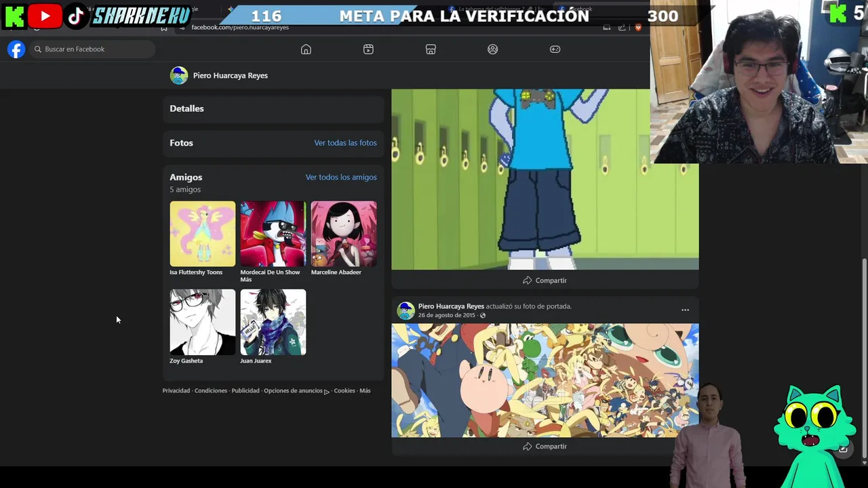This screenshot has height=488, width=868.
Task: Click Compartir under the cover photo post
Action: [x=545, y=447]
